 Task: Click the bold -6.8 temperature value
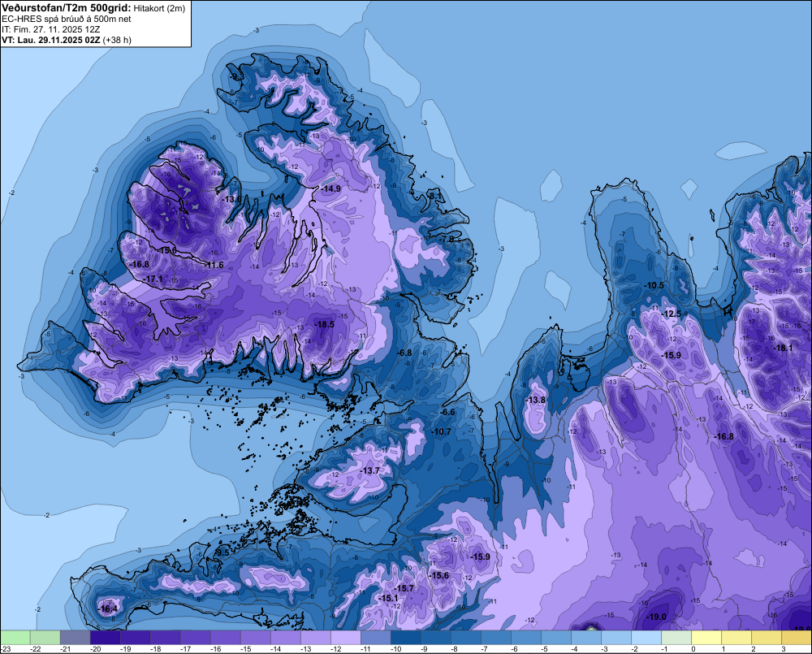coord(404,353)
